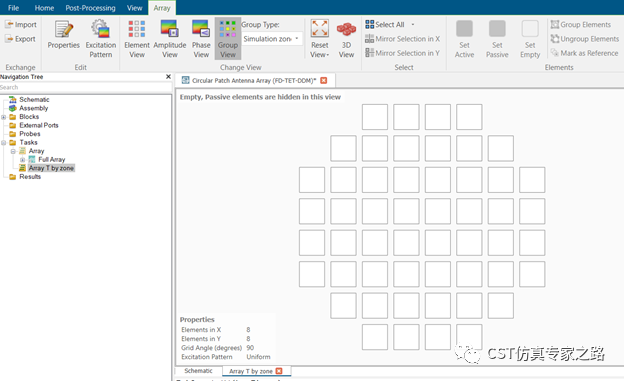Image resolution: width=624 pixels, height=381 pixels.
Task: Switch to Element View
Action: pyautogui.click(x=136, y=39)
